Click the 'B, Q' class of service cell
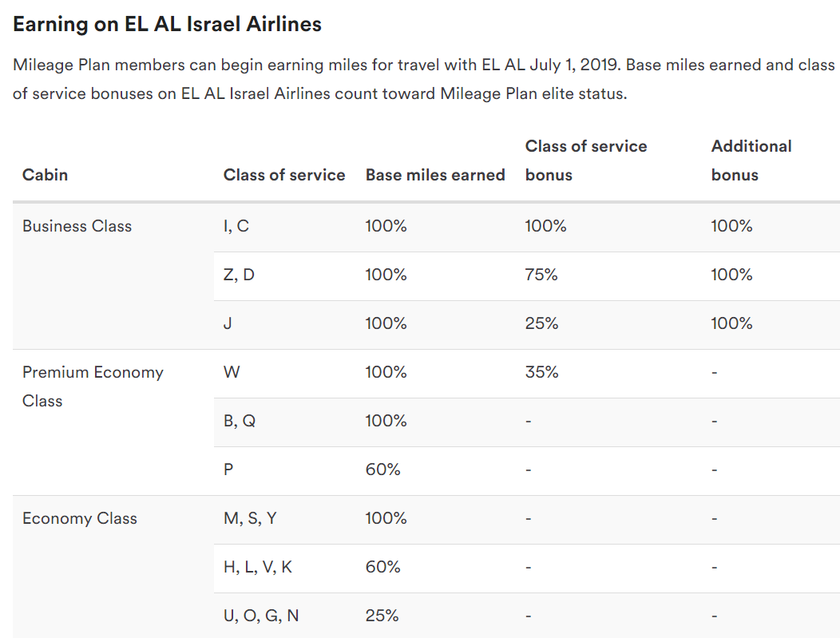840x638 pixels. point(240,421)
